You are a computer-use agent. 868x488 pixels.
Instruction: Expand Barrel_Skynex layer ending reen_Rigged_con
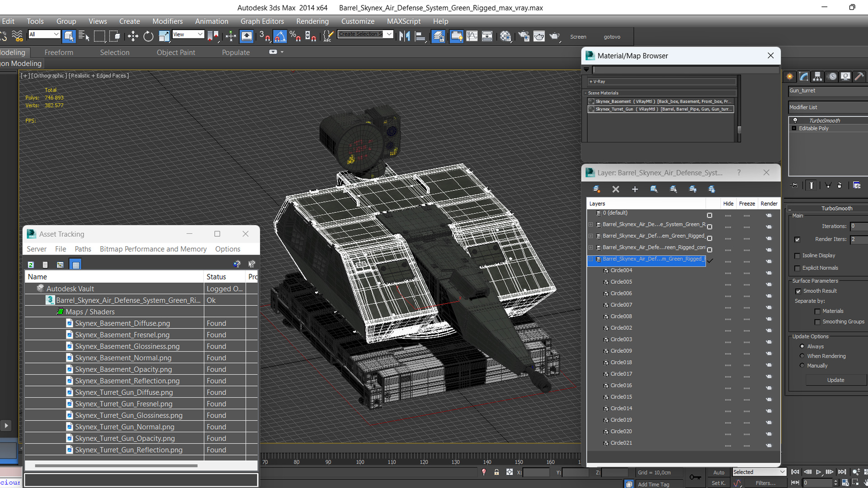pyautogui.click(x=590, y=248)
